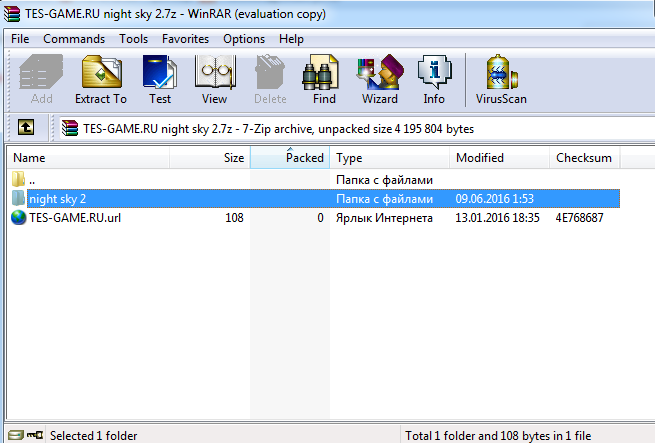Sort by the Name column header
The image size is (655, 443).
pos(88,158)
